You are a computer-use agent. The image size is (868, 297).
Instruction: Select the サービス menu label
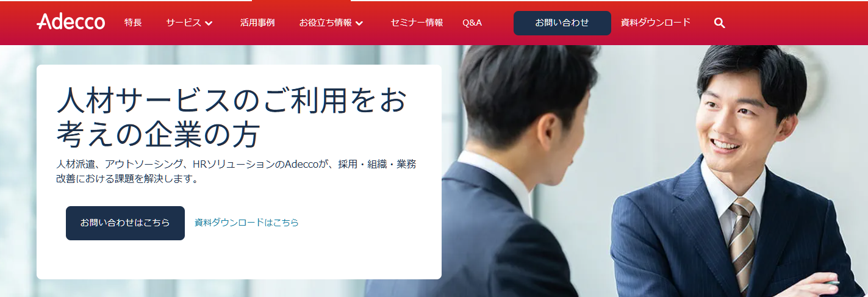[x=184, y=23]
